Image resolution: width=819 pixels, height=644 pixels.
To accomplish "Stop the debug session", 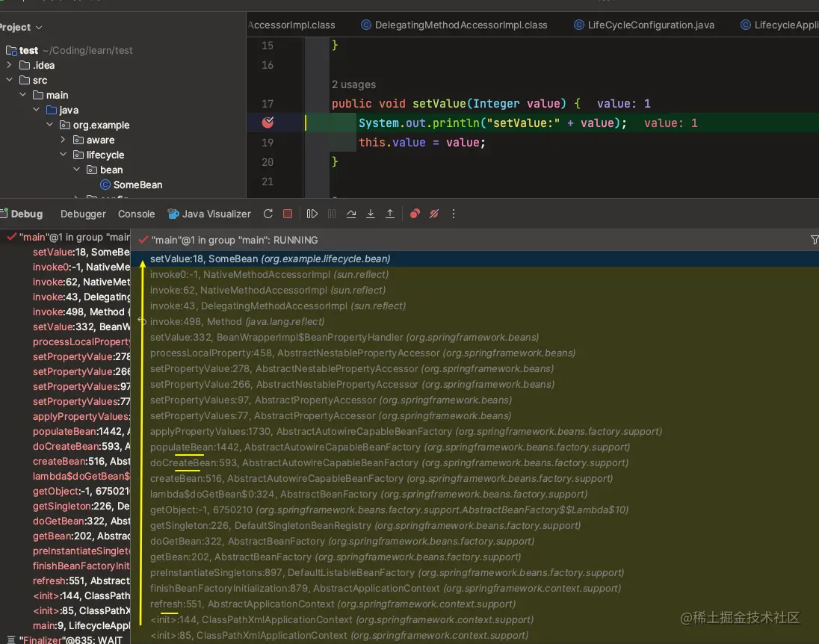I will tap(287, 214).
